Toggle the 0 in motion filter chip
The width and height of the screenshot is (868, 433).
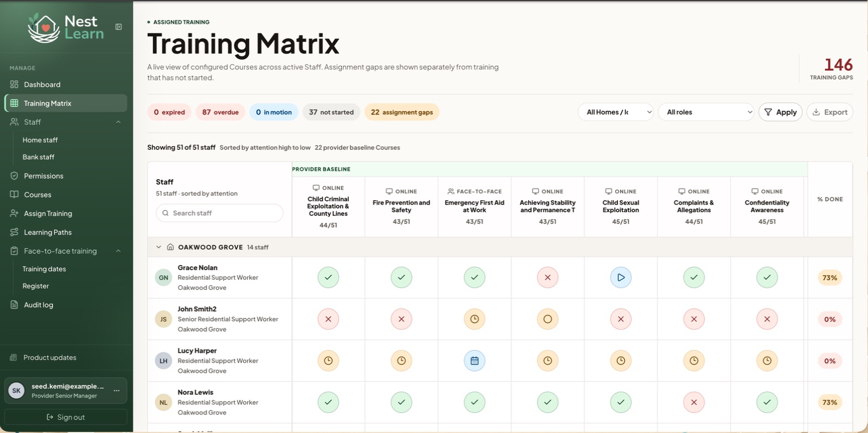coord(273,112)
